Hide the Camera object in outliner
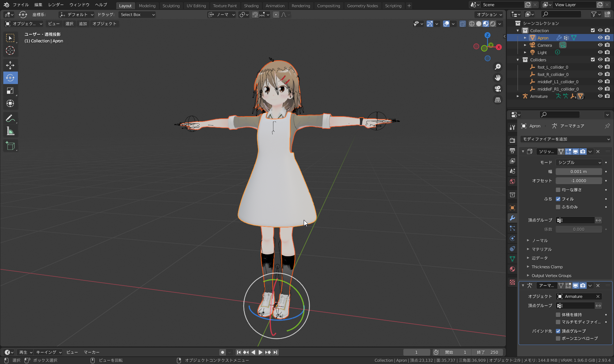This screenshot has width=614, height=364. pos(600,45)
